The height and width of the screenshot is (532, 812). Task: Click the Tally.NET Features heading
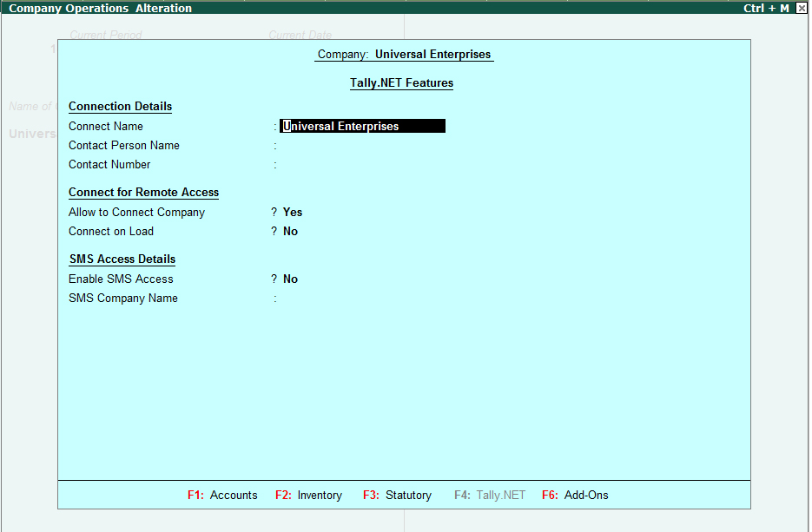pos(401,82)
